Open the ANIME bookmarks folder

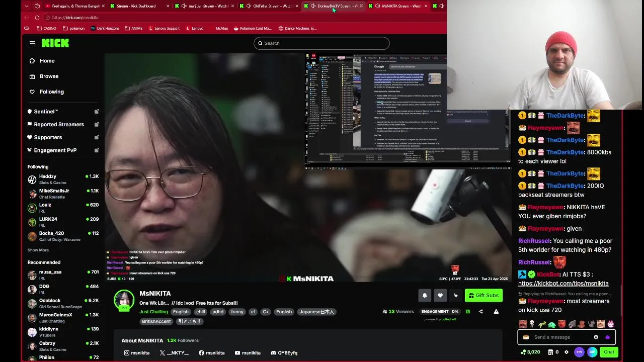pyautogui.click(x=133, y=28)
